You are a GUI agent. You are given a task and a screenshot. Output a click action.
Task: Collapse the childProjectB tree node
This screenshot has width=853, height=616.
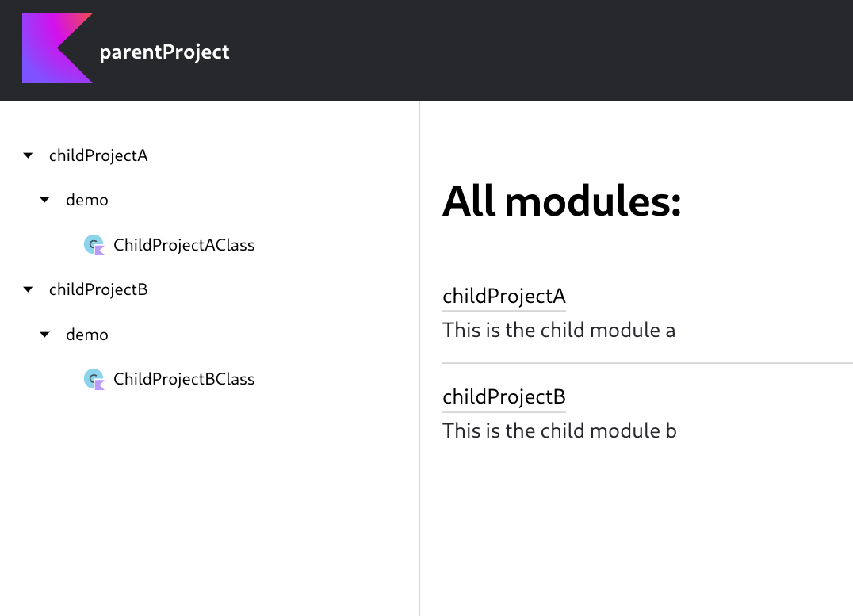coord(27,289)
